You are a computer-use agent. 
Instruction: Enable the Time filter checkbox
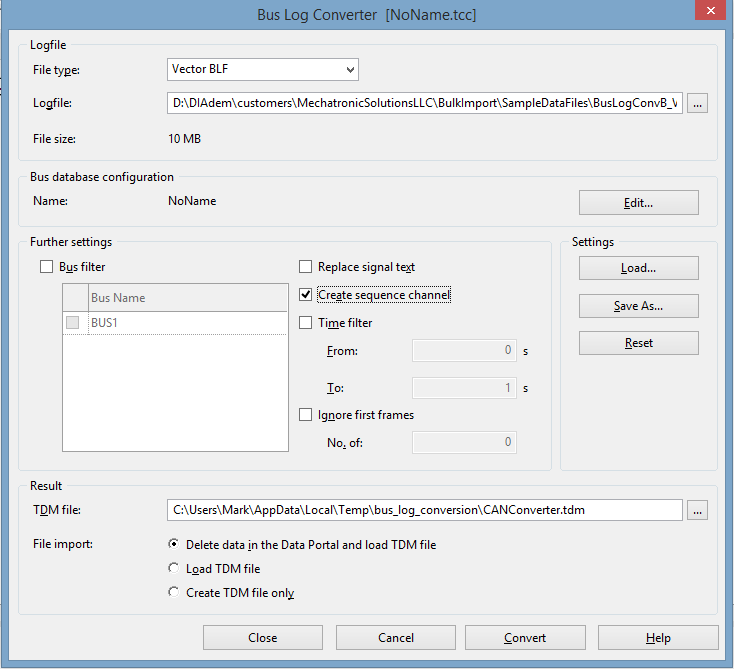coord(306,323)
